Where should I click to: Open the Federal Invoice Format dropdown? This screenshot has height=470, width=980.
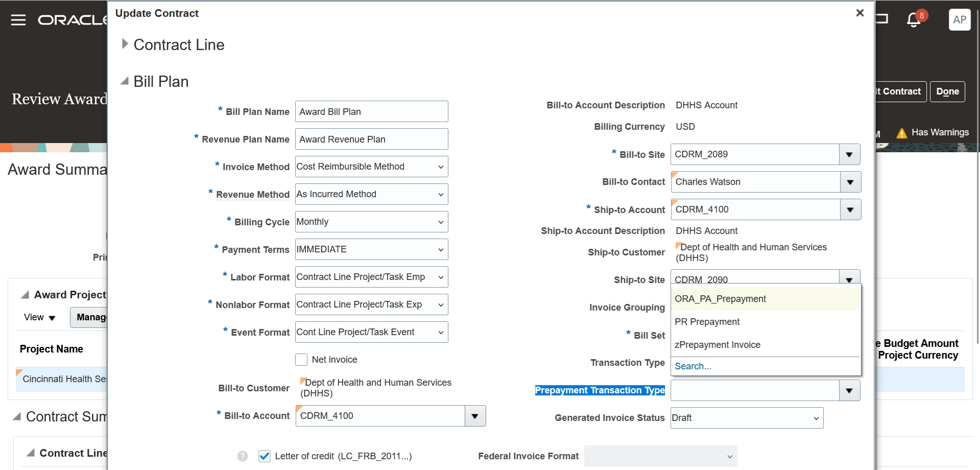click(x=661, y=456)
